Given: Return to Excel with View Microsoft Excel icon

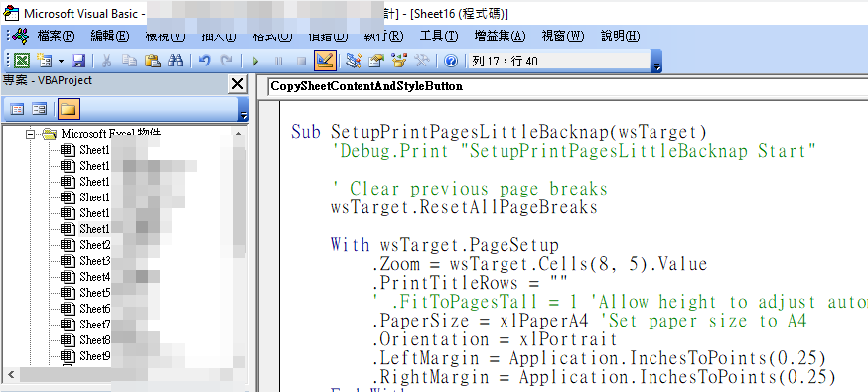Looking at the screenshot, I should pyautogui.click(x=21, y=61).
